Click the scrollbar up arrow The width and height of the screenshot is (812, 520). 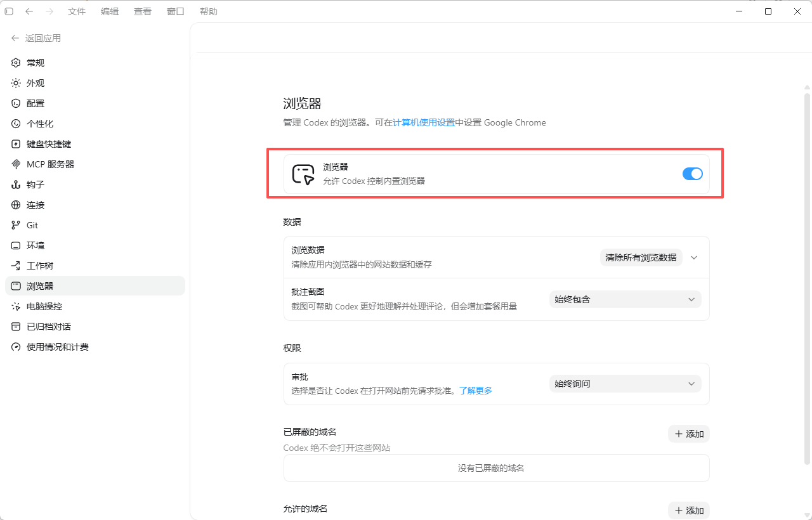pyautogui.click(x=807, y=88)
